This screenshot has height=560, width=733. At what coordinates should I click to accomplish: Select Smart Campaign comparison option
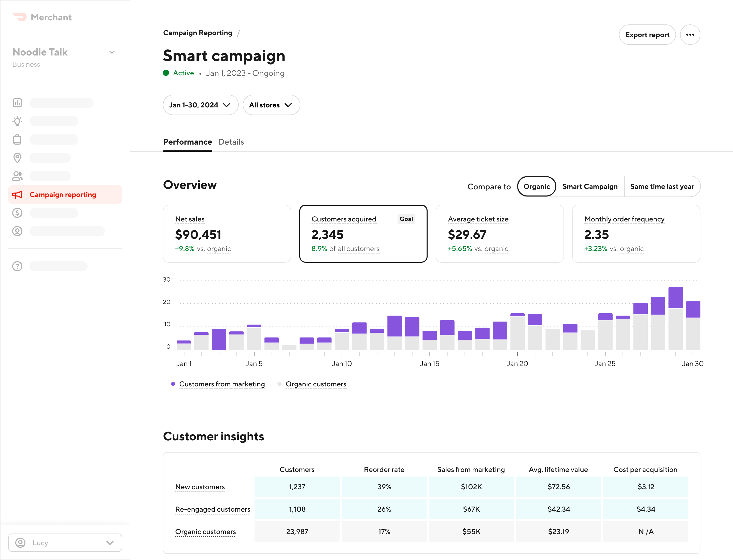pos(590,186)
